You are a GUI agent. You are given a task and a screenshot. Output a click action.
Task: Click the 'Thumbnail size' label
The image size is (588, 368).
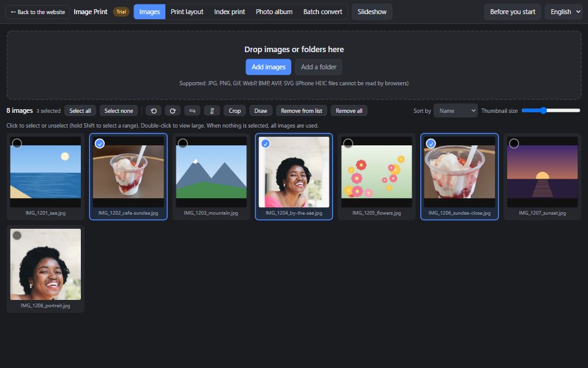click(499, 111)
